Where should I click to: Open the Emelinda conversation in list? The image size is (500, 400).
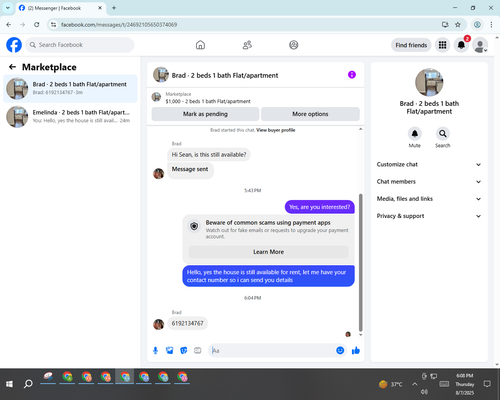tap(70, 116)
